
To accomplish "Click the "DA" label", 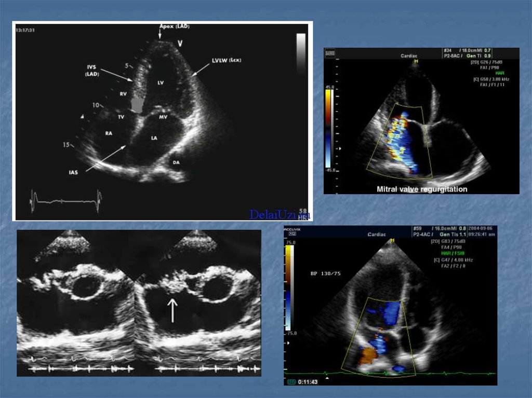I will [176, 162].
